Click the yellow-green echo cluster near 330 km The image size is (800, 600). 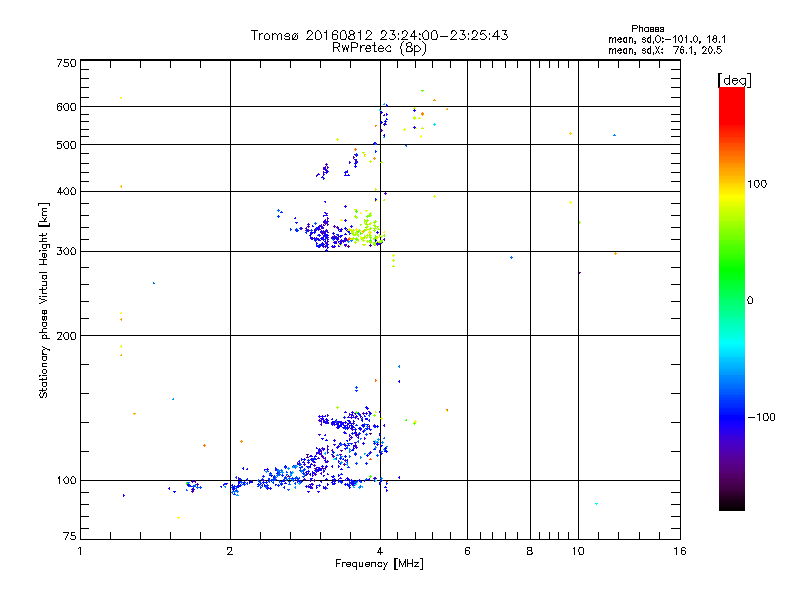point(366,230)
